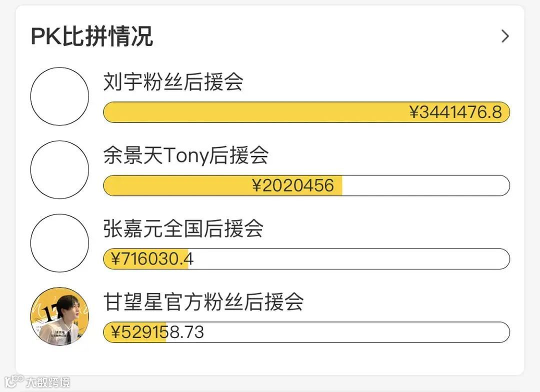Open 刘宇粉丝后援会 blank avatar circle
The width and height of the screenshot is (540, 392).
[x=59, y=96]
